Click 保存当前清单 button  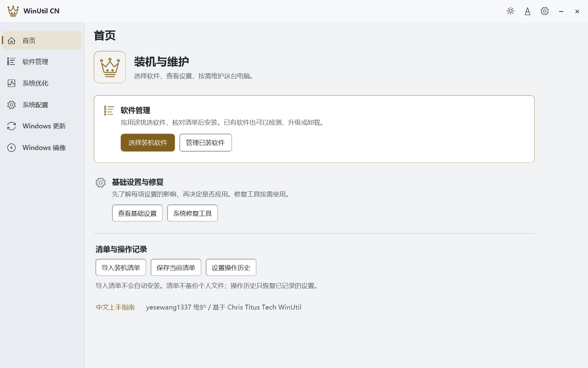tap(176, 267)
